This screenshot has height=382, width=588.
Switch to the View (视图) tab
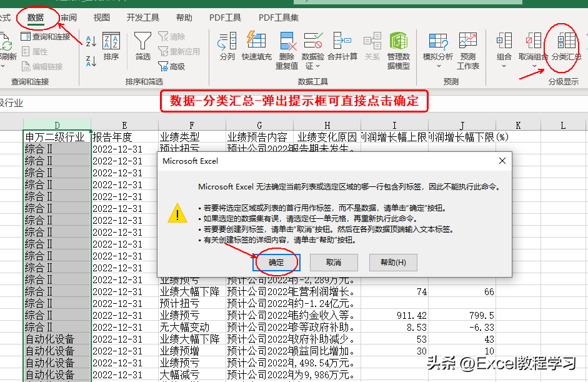[x=101, y=18]
